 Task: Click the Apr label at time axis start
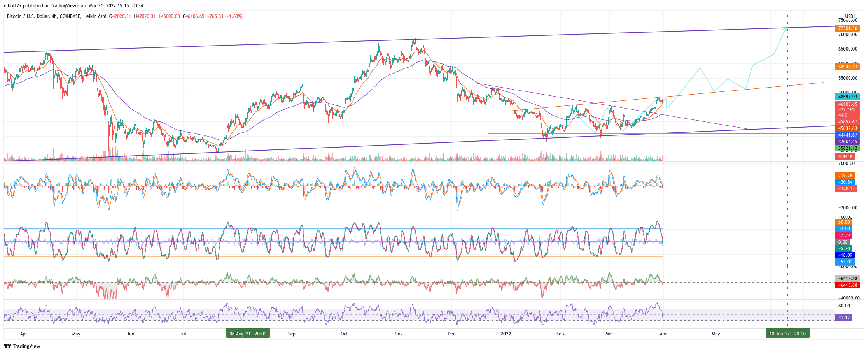pos(23,334)
